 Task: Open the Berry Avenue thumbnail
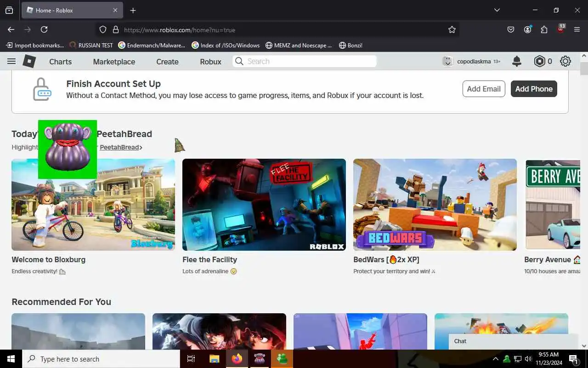point(553,205)
